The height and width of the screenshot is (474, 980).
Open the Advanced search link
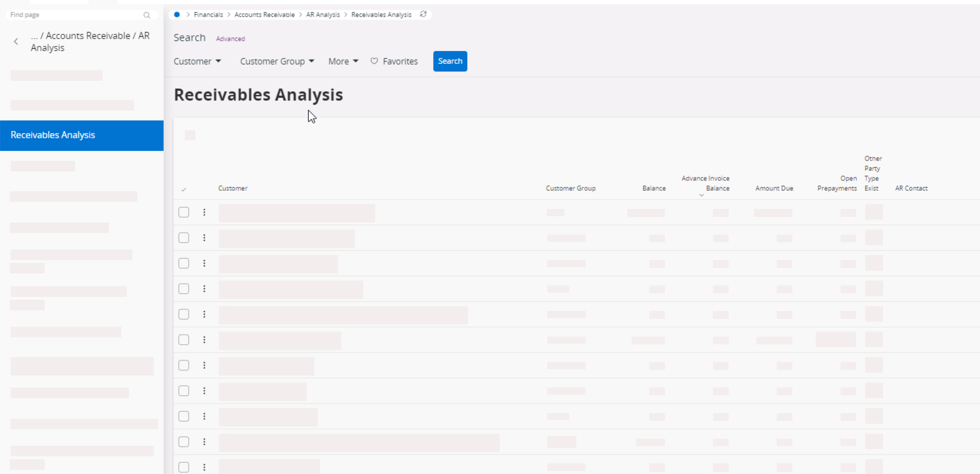coord(230,39)
